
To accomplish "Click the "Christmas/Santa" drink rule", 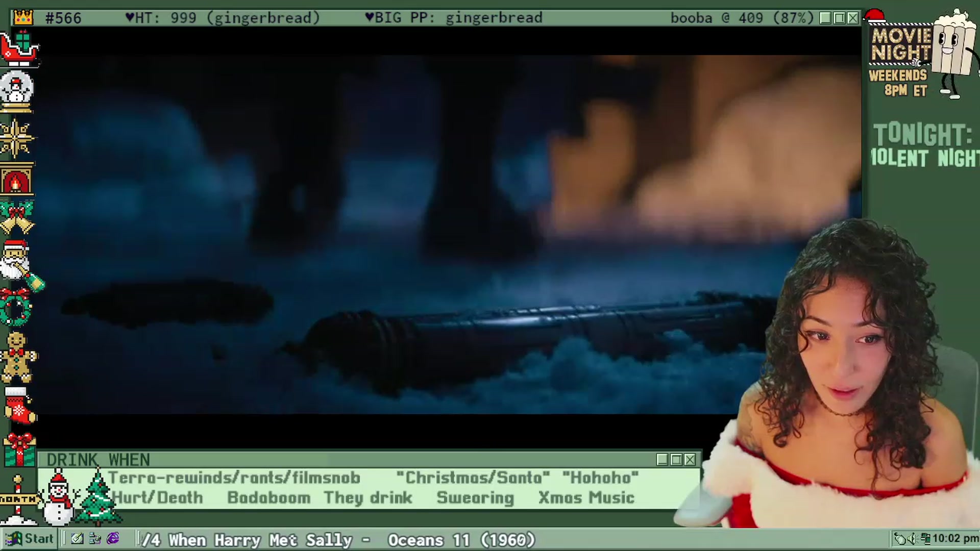I will (x=473, y=478).
